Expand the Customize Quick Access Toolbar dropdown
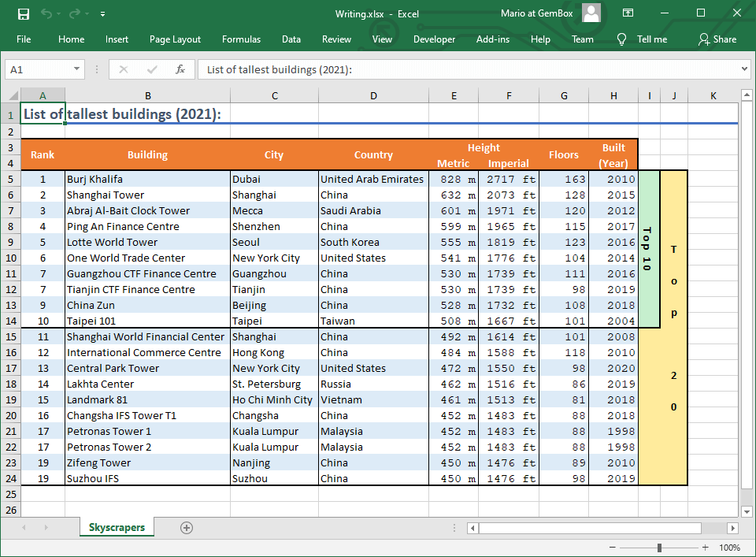The height and width of the screenshot is (557, 756). click(x=103, y=14)
